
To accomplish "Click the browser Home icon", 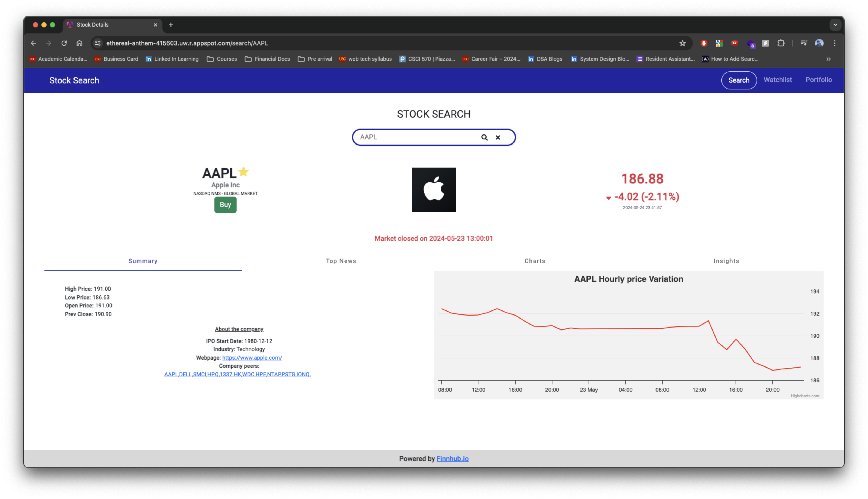I will click(79, 43).
